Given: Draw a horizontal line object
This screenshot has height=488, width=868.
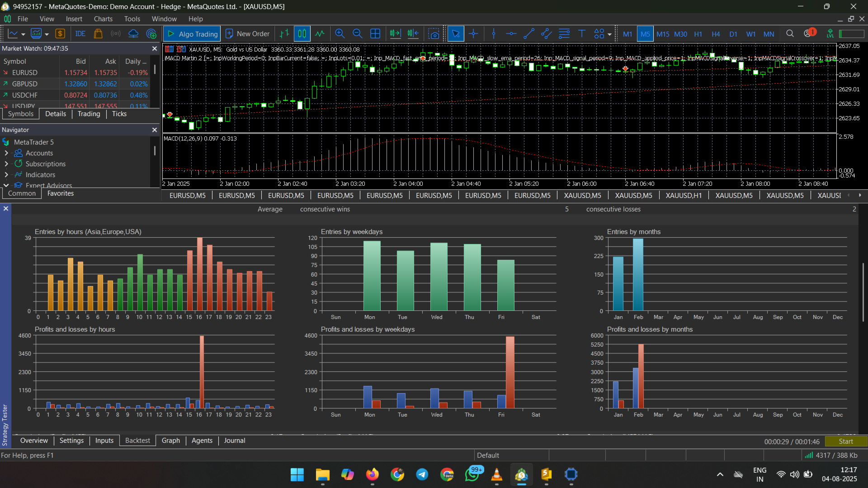Looking at the screenshot, I should [x=511, y=34].
